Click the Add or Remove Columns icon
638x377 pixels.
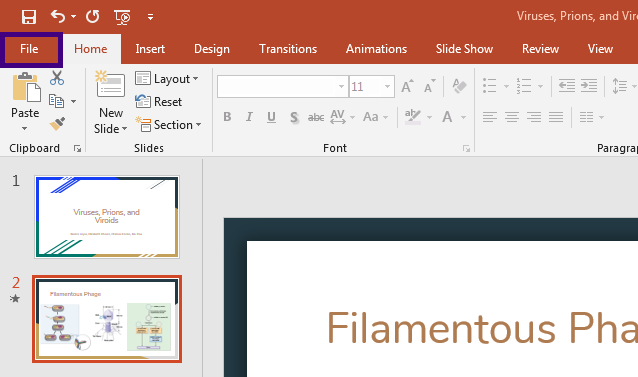click(586, 117)
